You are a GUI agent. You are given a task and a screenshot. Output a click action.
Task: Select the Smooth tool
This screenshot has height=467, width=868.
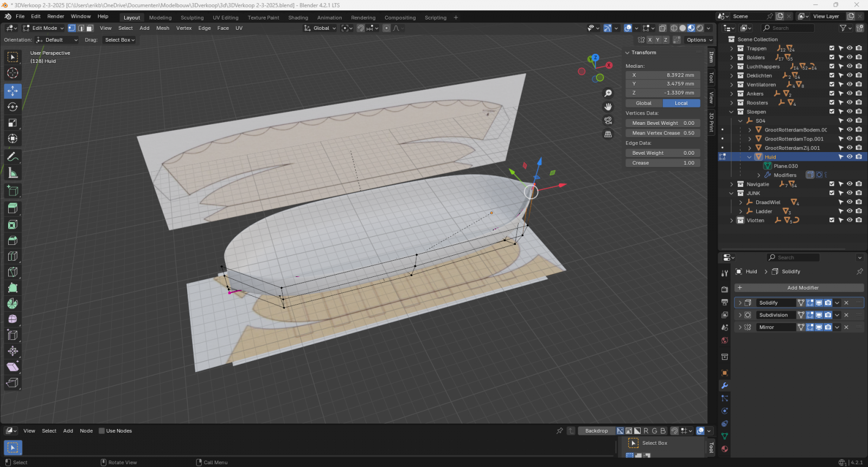12,319
